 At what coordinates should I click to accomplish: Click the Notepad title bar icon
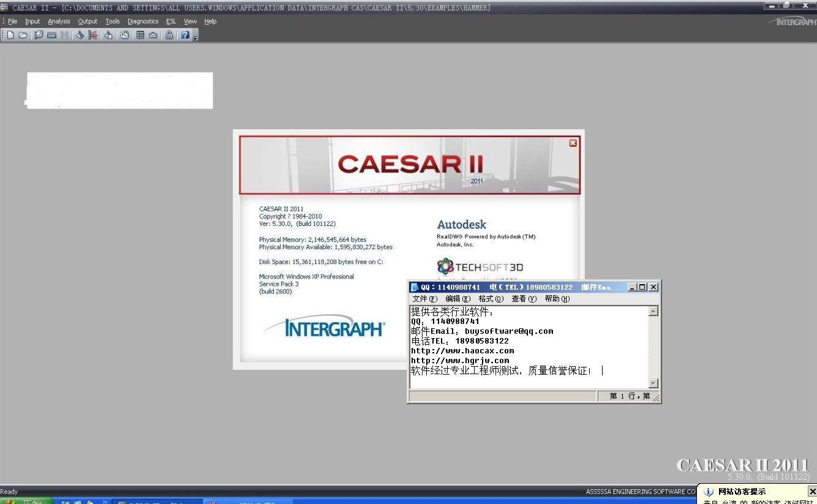pyautogui.click(x=415, y=287)
